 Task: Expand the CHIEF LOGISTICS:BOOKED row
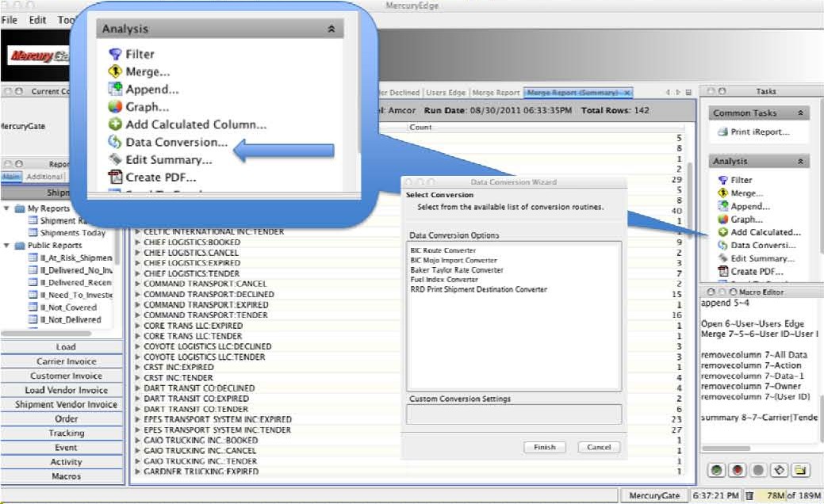(138, 242)
